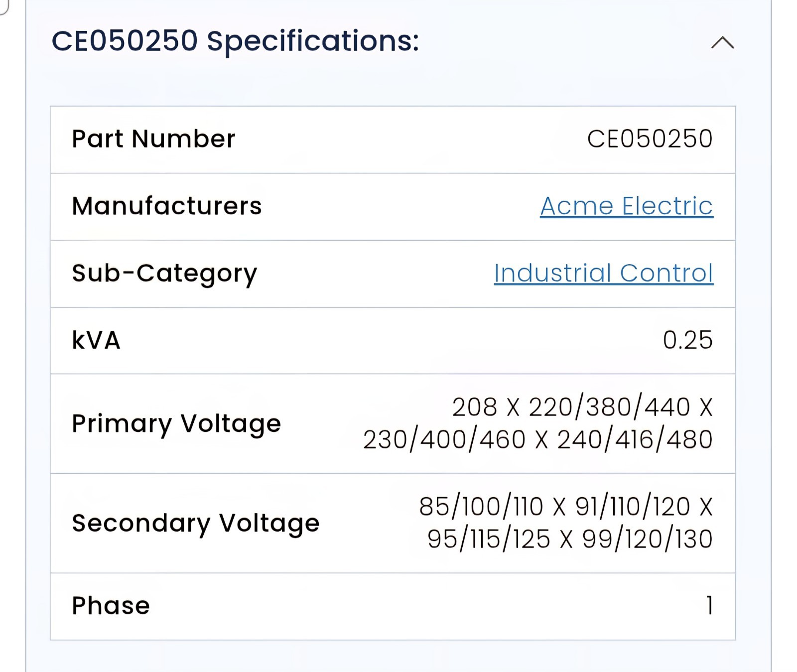Collapse the CE050250 Specifications section chevron
The image size is (797, 672).
point(722,42)
